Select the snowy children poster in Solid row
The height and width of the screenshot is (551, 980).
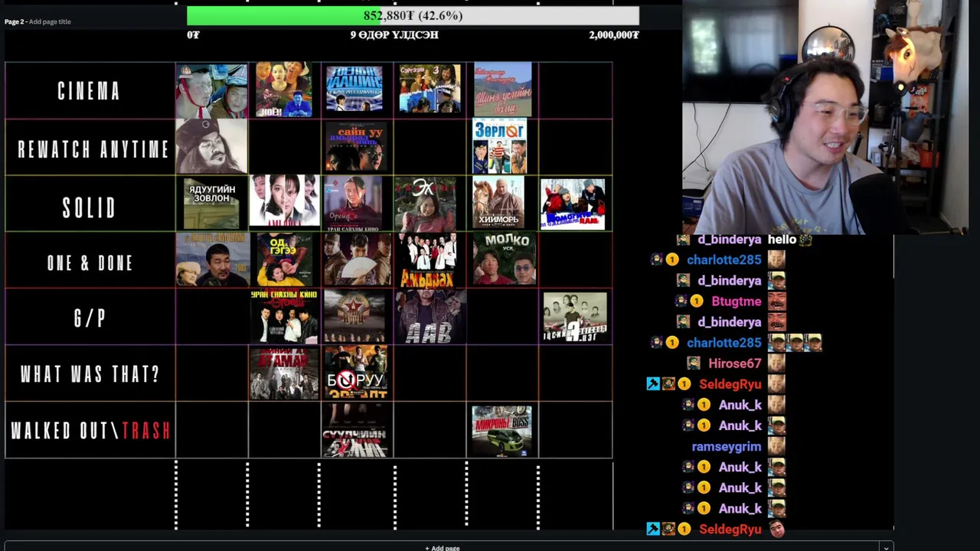(x=573, y=204)
